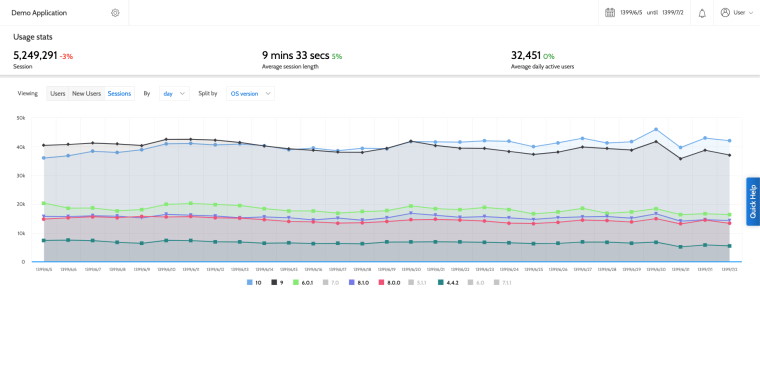
Task: Click the Average daily active users label
Action: point(542,67)
